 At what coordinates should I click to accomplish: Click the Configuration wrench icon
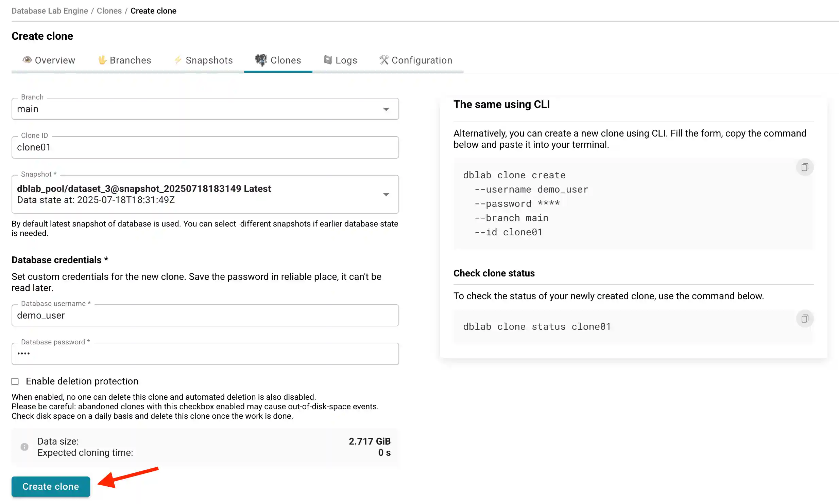384,60
